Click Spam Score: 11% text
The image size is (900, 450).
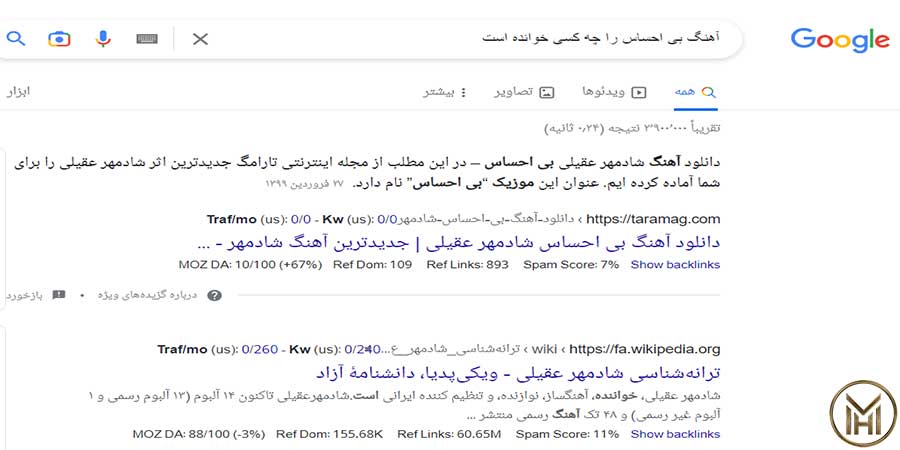(x=568, y=434)
